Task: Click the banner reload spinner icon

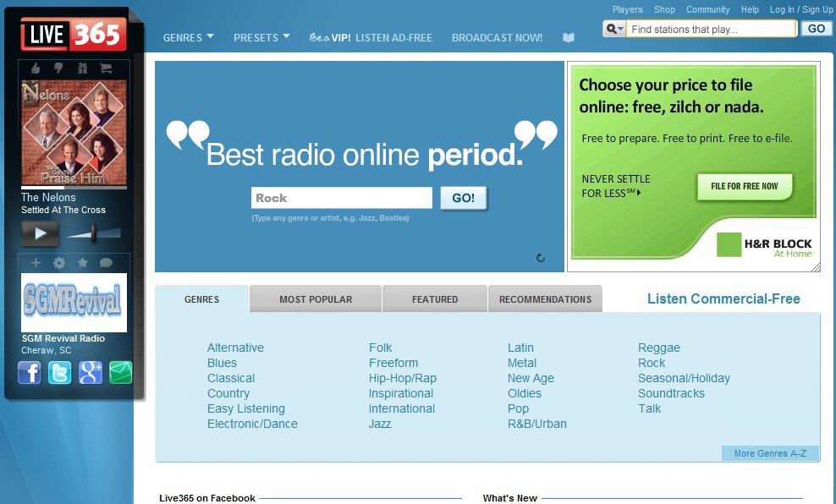Action: [541, 258]
